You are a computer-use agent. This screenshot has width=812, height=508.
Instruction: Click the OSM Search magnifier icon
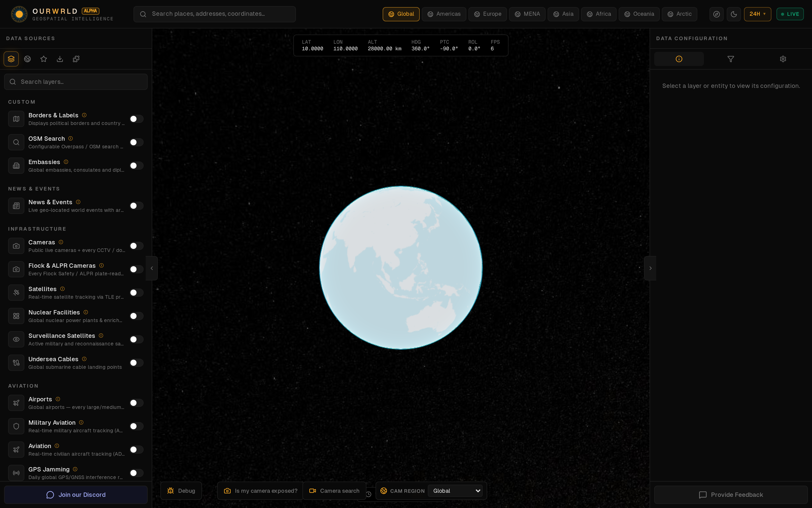point(16,142)
